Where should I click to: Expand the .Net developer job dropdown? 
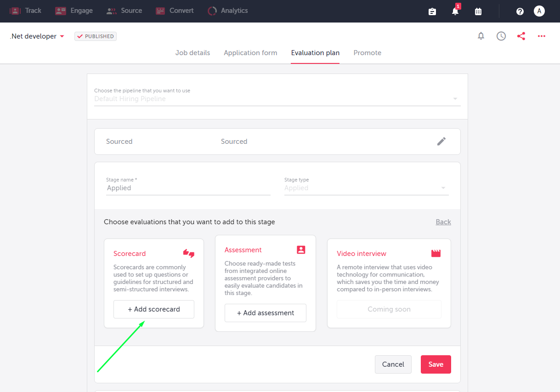click(62, 36)
